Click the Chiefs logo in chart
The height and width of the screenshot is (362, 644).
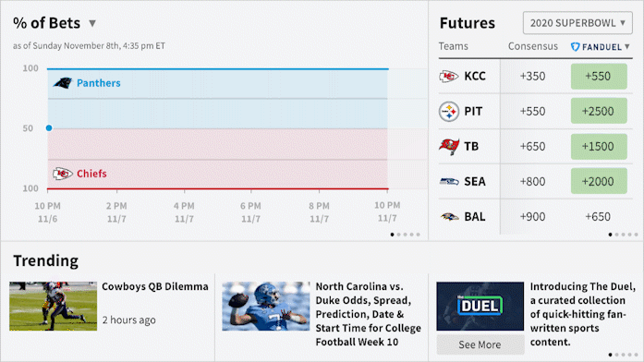point(63,174)
